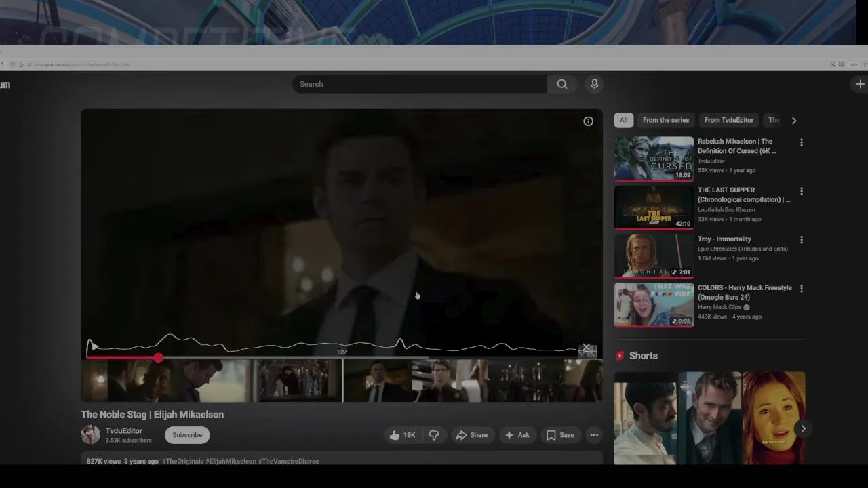Image resolution: width=868 pixels, height=488 pixels.
Task: Click title 'Troy - Immortality'
Action: pyautogui.click(x=724, y=239)
